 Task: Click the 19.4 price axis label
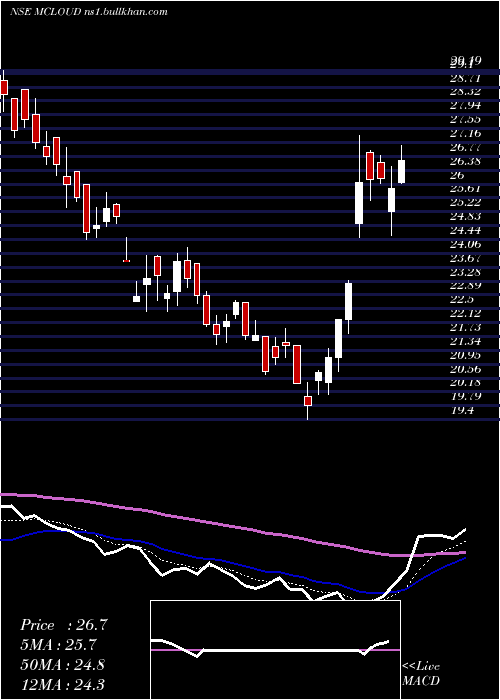pos(462,411)
